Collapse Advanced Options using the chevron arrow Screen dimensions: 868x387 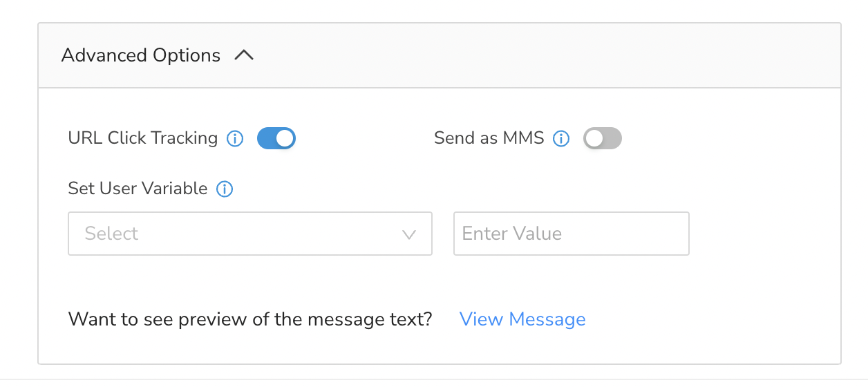click(244, 55)
